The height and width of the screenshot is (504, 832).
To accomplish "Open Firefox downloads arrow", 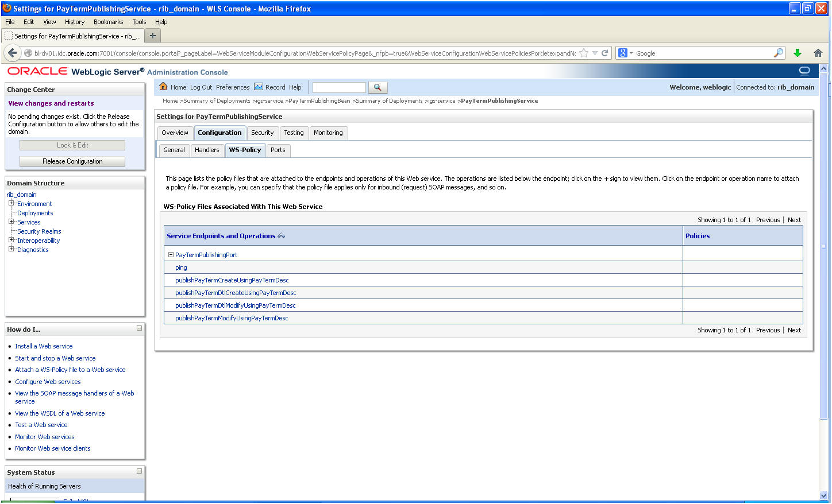I will coord(798,53).
